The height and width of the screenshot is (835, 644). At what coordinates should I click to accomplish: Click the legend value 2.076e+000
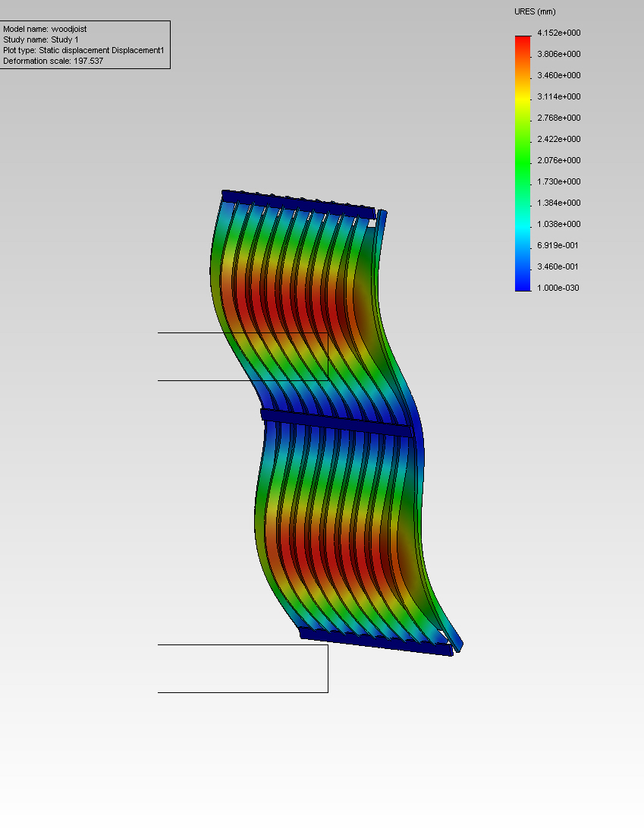point(559,161)
